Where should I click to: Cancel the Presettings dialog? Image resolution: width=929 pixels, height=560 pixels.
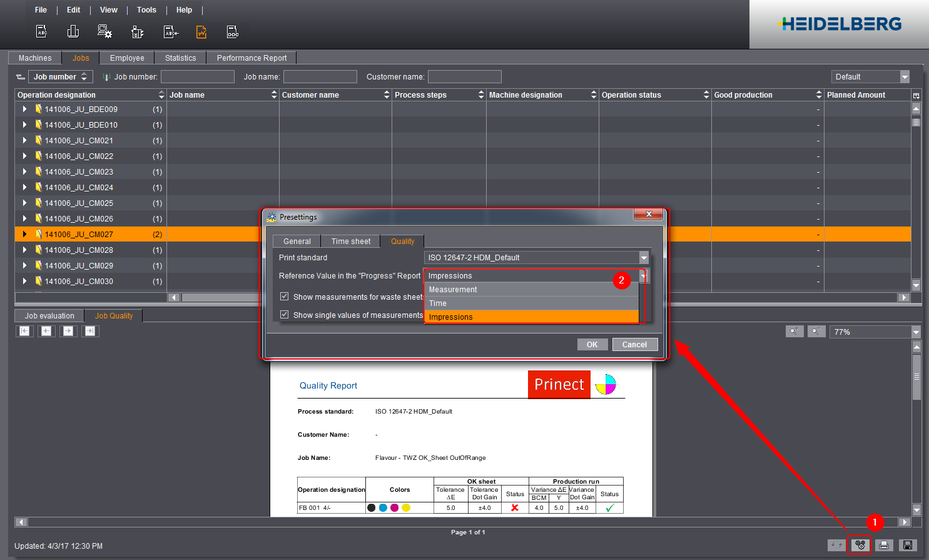(634, 345)
